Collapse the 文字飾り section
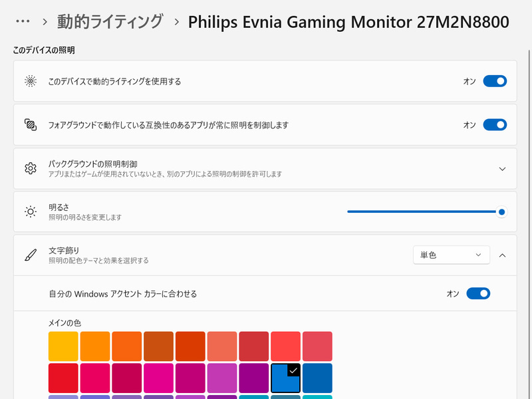This screenshot has width=532, height=399. pyautogui.click(x=503, y=255)
